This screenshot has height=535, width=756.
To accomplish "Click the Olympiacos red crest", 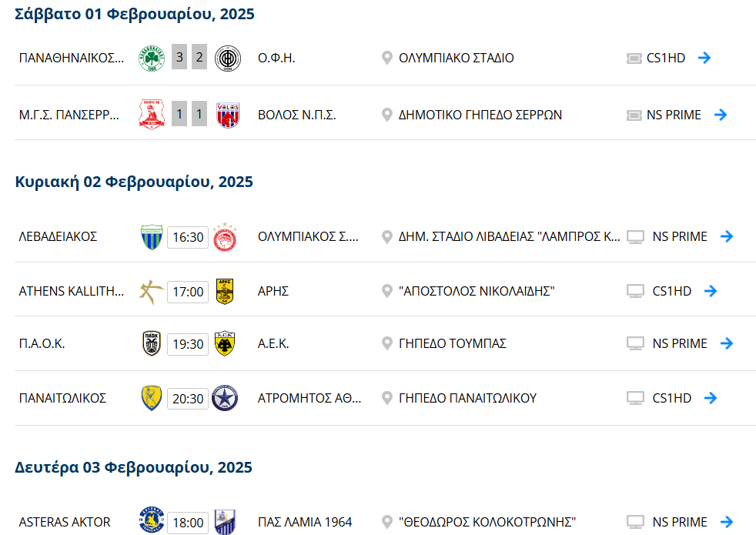I will coord(225,237).
